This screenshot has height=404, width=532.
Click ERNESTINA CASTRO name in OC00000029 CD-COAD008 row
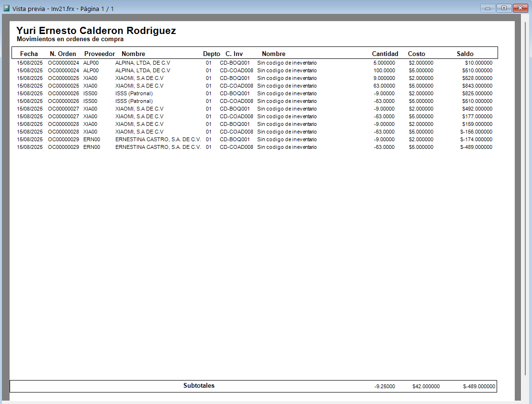158,147
